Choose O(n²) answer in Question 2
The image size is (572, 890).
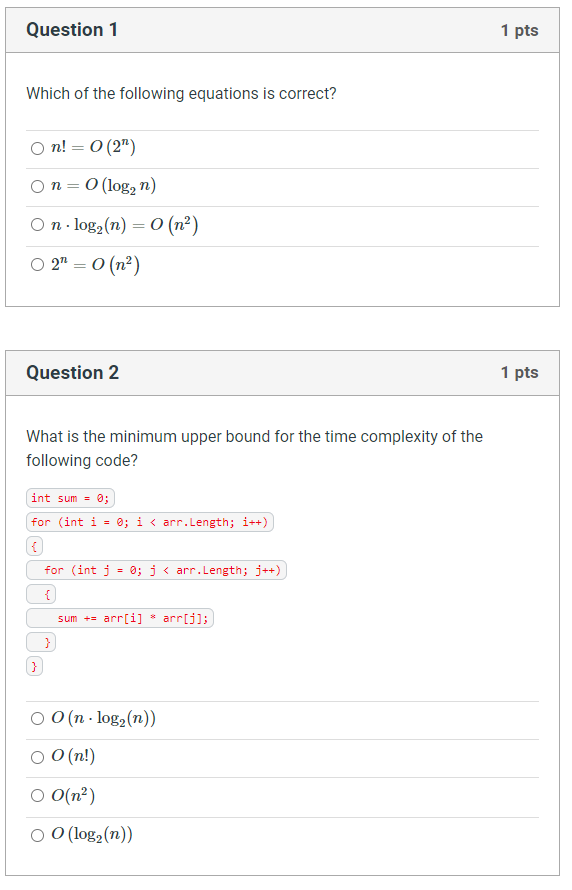(x=37, y=796)
